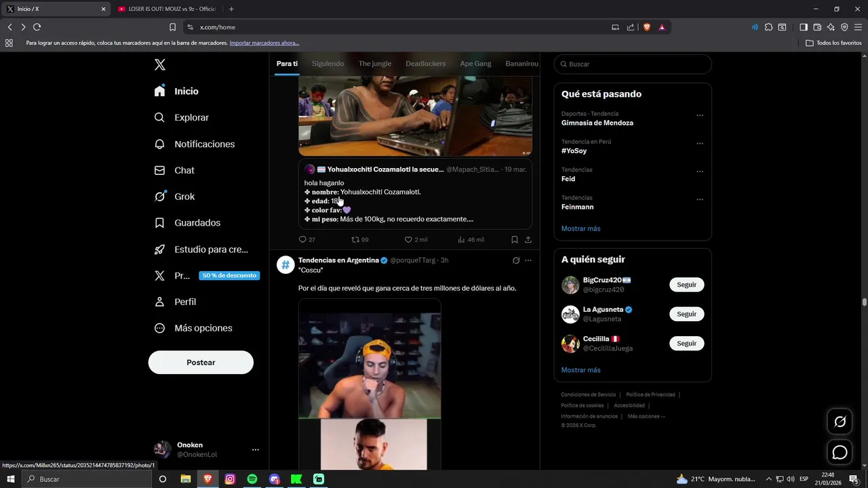
Task: Open Brave Wallet icon in toolbar
Action: (817, 27)
